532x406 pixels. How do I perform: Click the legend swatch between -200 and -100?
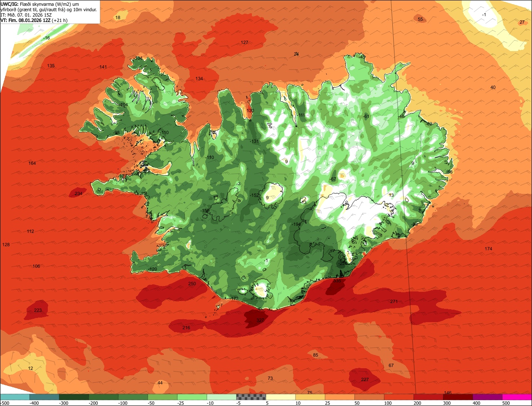click(x=103, y=397)
